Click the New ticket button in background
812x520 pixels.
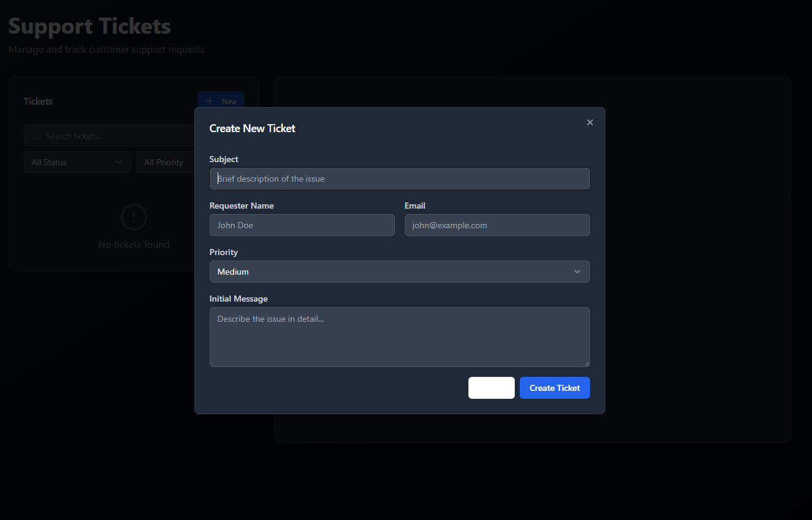tap(221, 101)
